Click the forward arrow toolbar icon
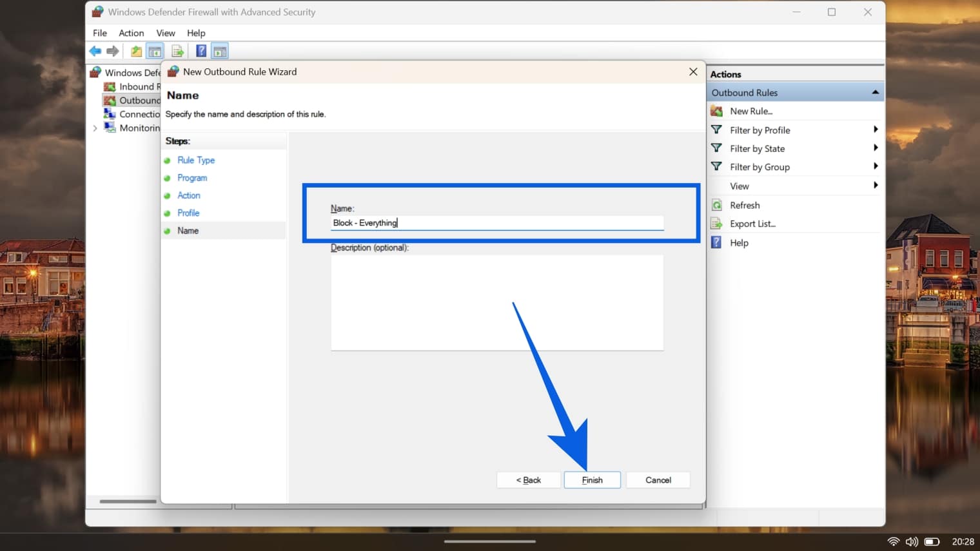Viewport: 980px width, 551px height. pyautogui.click(x=113, y=51)
